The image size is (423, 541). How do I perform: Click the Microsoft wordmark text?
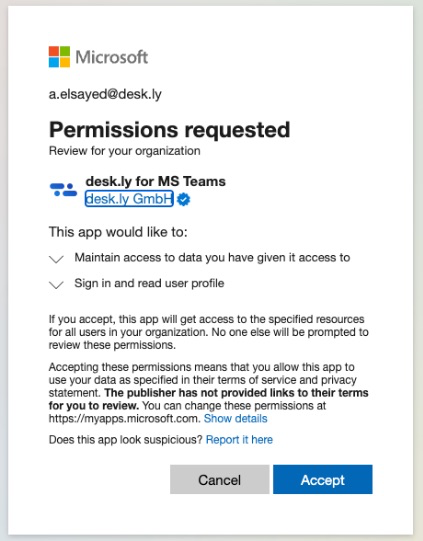point(112,57)
